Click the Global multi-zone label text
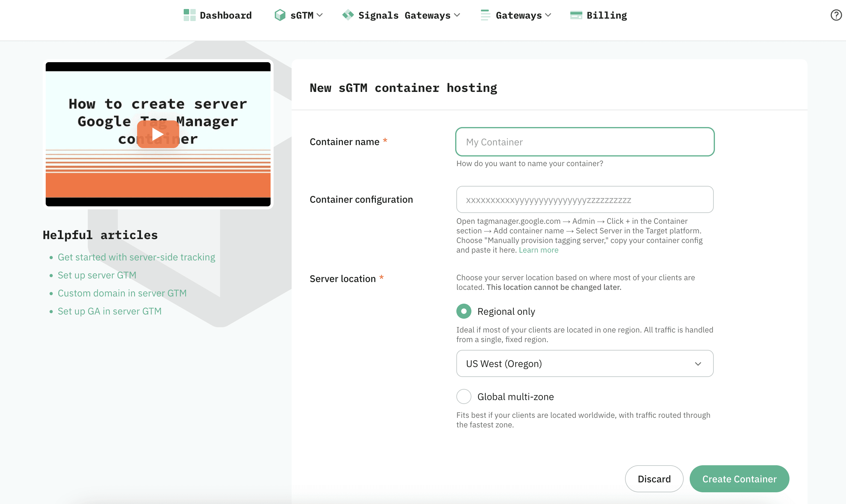This screenshot has width=846, height=504. [x=516, y=397]
